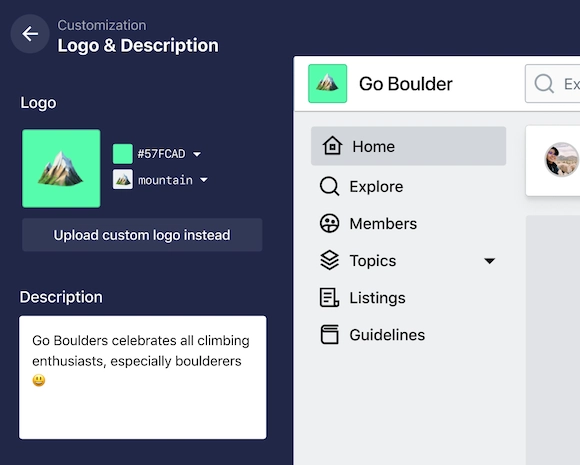Go back using the arrow button
Screen dimensions: 580x465
tap(30, 34)
